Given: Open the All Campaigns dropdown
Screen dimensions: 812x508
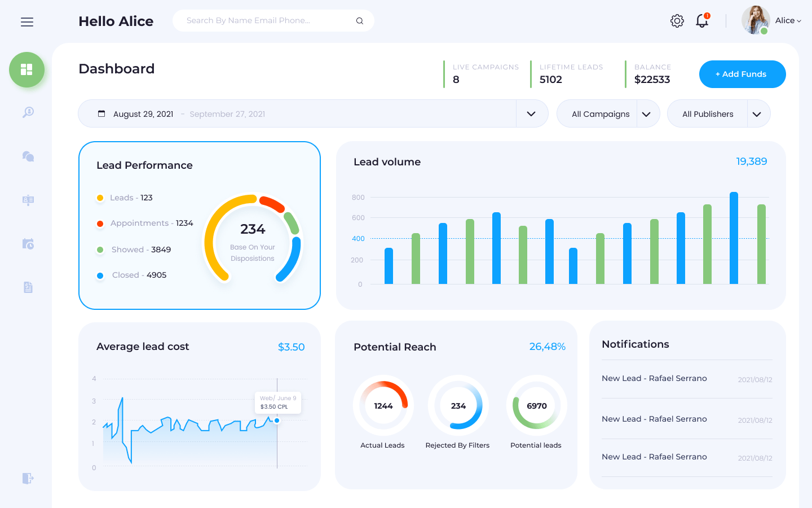Looking at the screenshot, I should (x=647, y=113).
